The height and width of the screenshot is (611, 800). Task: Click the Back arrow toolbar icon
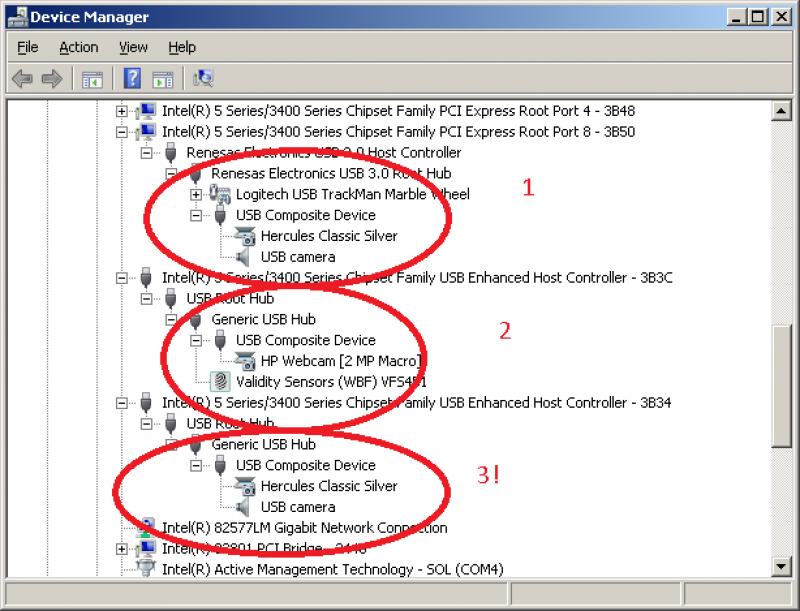(x=22, y=79)
